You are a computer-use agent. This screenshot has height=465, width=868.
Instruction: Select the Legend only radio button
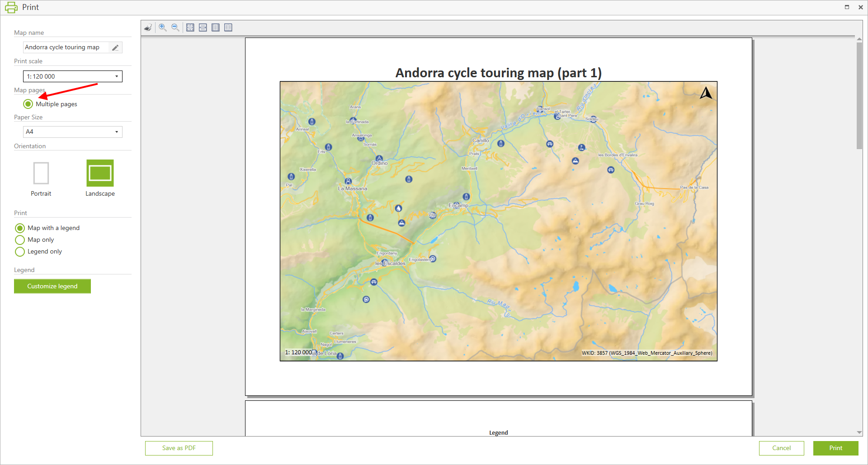coord(20,252)
